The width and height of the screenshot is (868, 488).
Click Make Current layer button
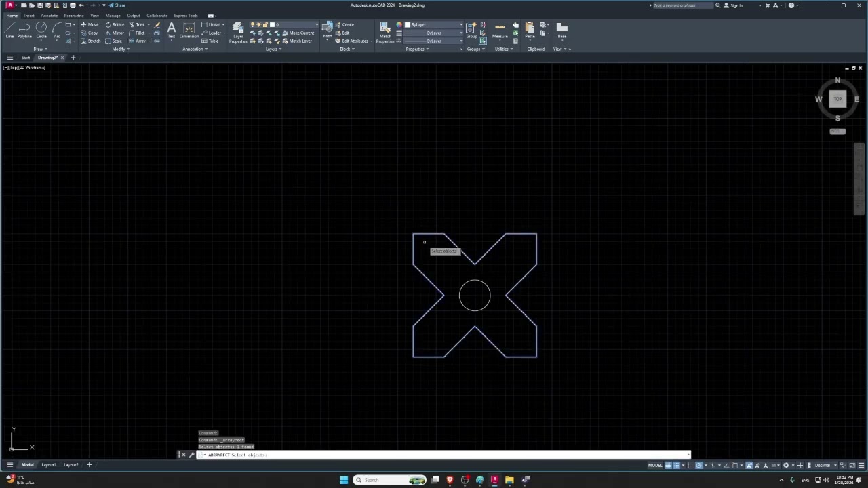pyautogui.click(x=297, y=33)
